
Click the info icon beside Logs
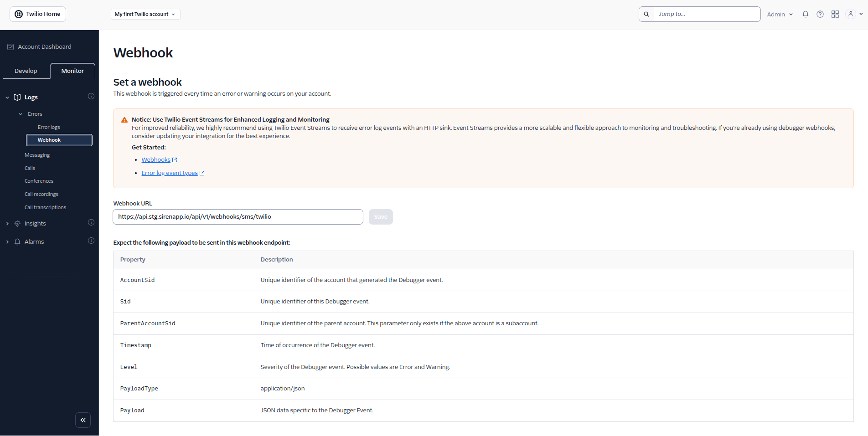tap(91, 96)
